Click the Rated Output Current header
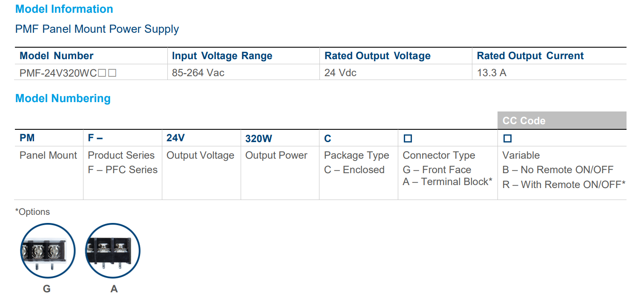 tap(530, 56)
